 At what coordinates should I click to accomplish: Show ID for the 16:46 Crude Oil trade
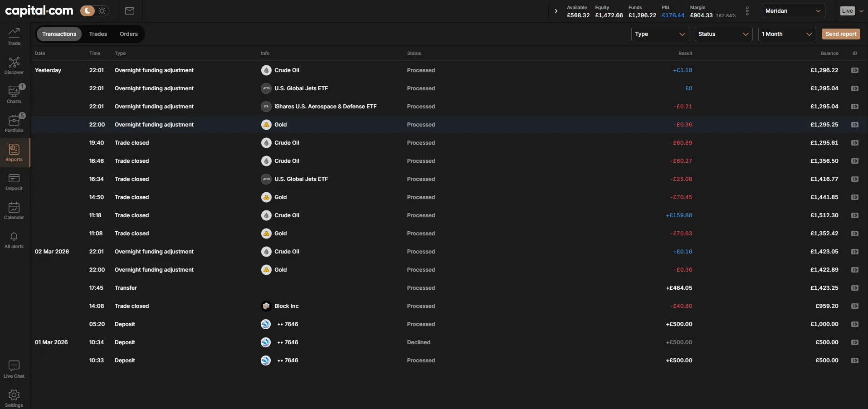855,161
